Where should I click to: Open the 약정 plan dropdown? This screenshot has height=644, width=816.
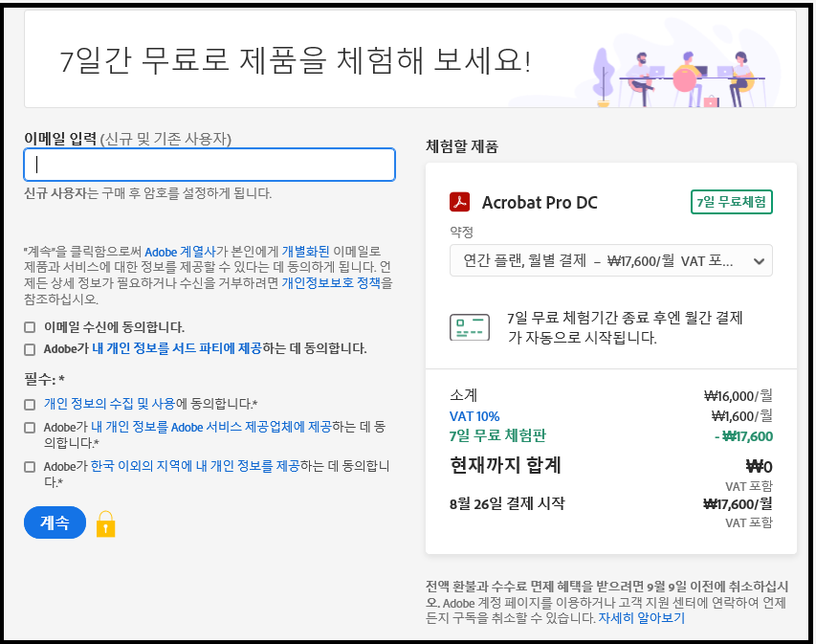coord(611,260)
